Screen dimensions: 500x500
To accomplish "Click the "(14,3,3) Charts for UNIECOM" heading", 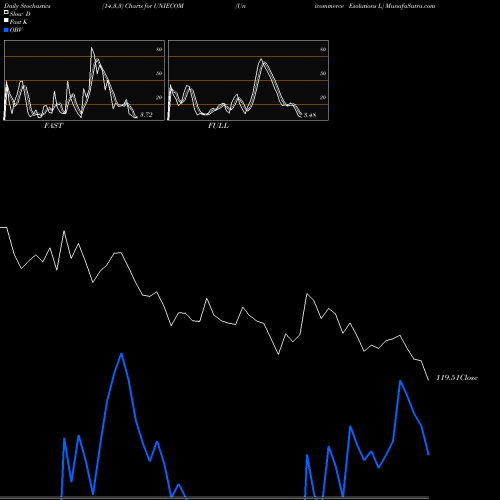I will (x=143, y=6).
